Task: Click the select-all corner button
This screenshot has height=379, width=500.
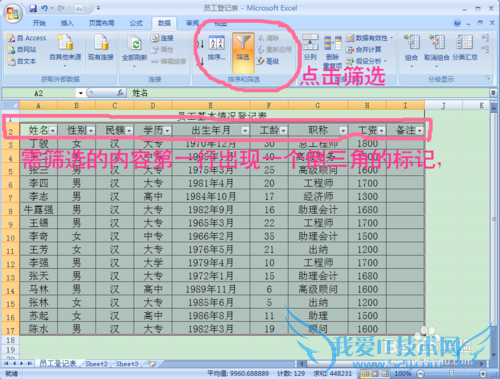Action: click(x=11, y=106)
